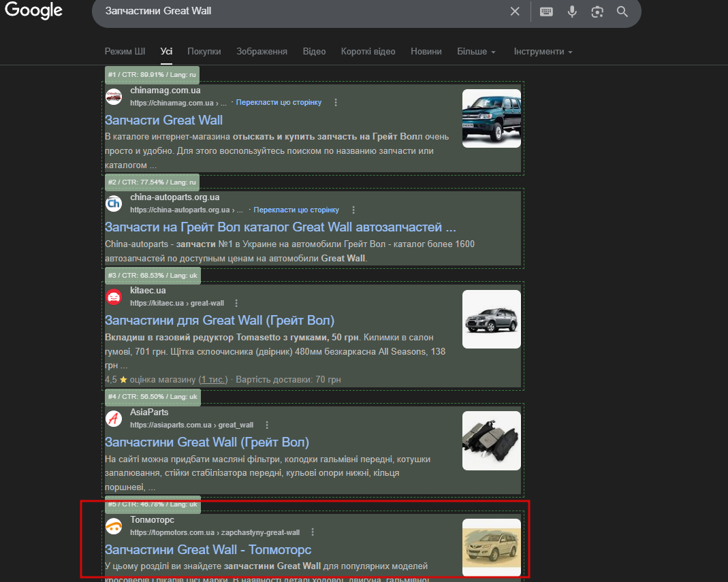This screenshot has height=582, width=728.
Task: Click the Топмоторс favicon
Action: click(114, 526)
